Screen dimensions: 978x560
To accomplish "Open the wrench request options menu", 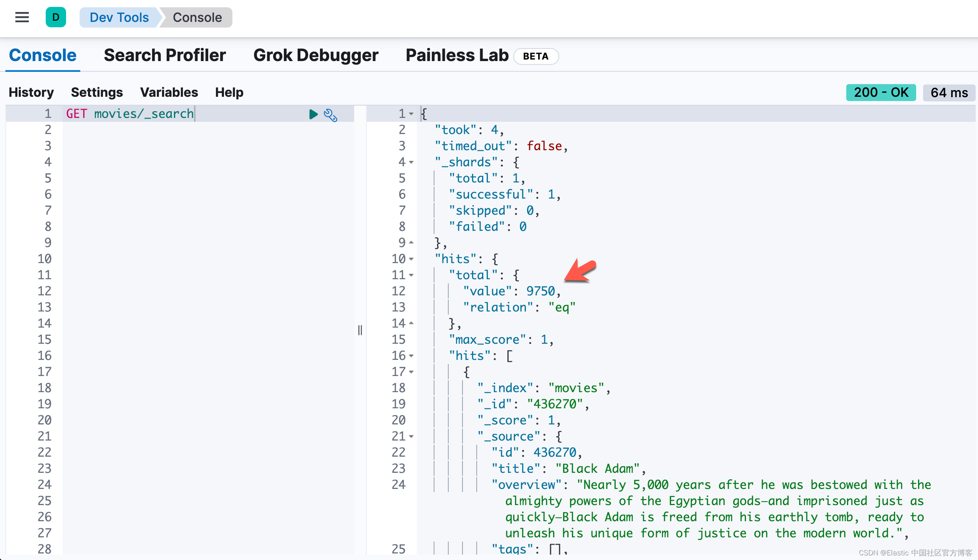I will [x=330, y=115].
